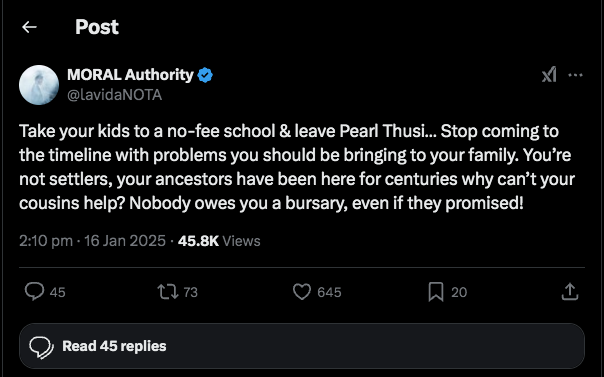Open MORAL Authority profile picture
Image resolution: width=604 pixels, height=377 pixels.
[x=39, y=85]
